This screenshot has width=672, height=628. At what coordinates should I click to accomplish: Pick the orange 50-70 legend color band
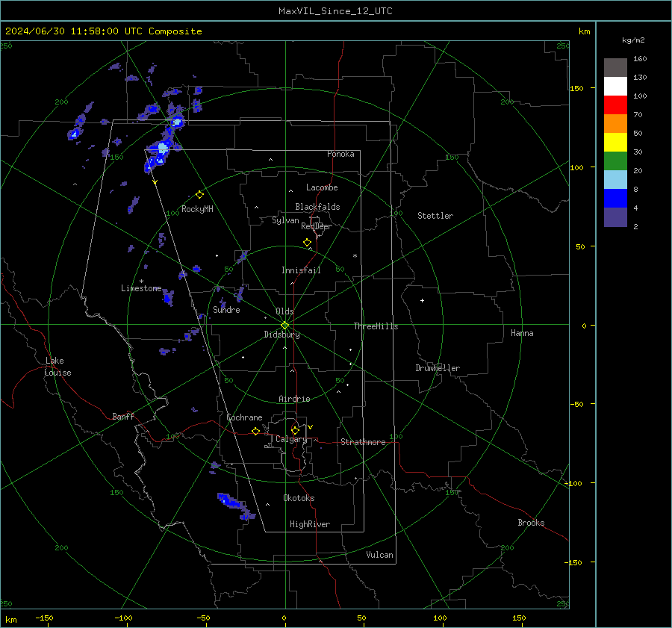pyautogui.click(x=615, y=124)
